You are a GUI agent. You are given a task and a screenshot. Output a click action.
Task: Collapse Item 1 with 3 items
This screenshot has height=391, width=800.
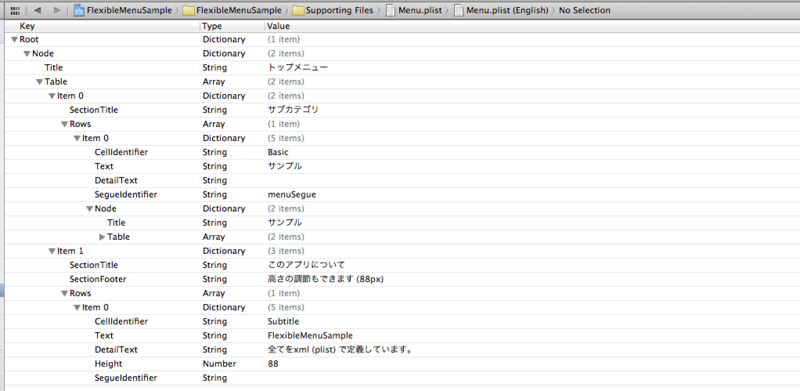pos(52,251)
